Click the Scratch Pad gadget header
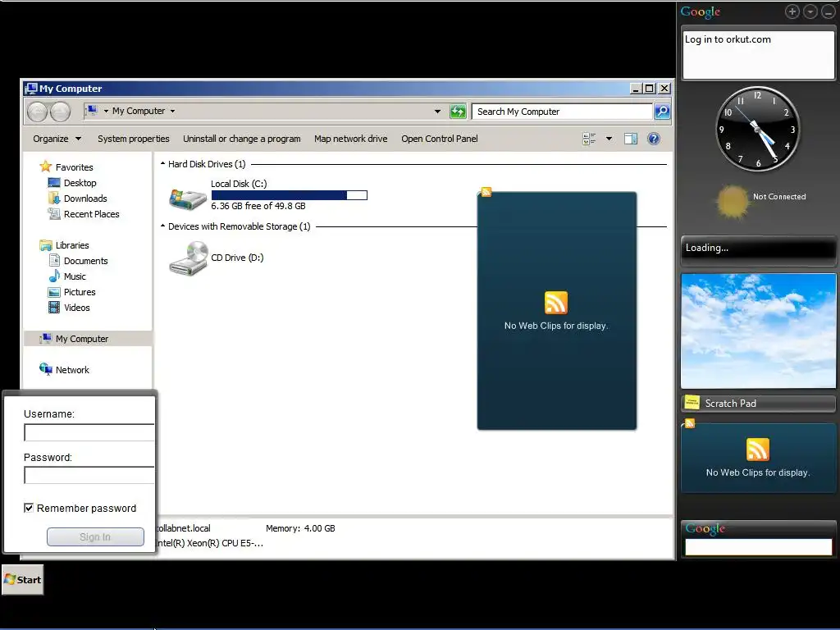840x630 pixels. [758, 404]
